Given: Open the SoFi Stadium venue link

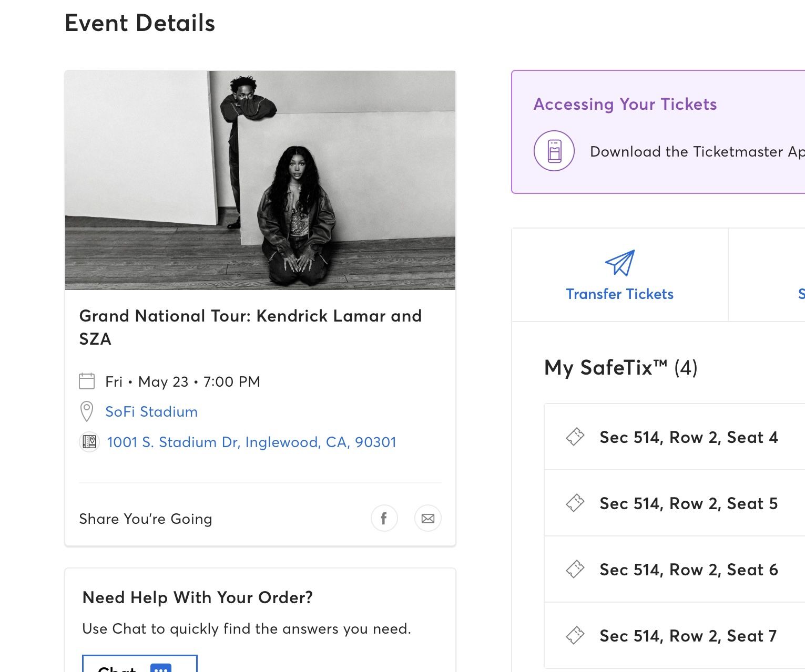Looking at the screenshot, I should [151, 411].
